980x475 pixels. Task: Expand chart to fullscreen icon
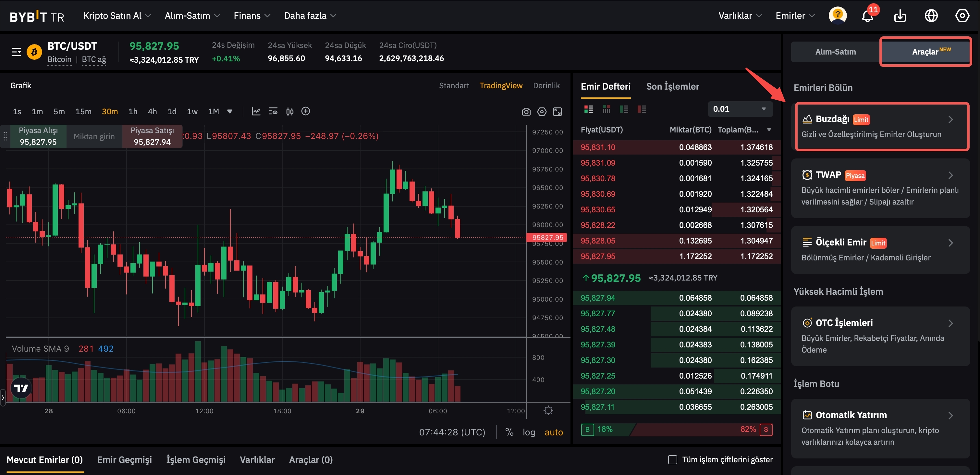pos(557,111)
